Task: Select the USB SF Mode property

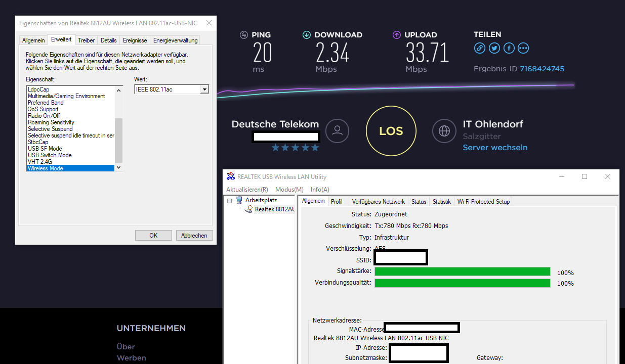Action: [70, 149]
